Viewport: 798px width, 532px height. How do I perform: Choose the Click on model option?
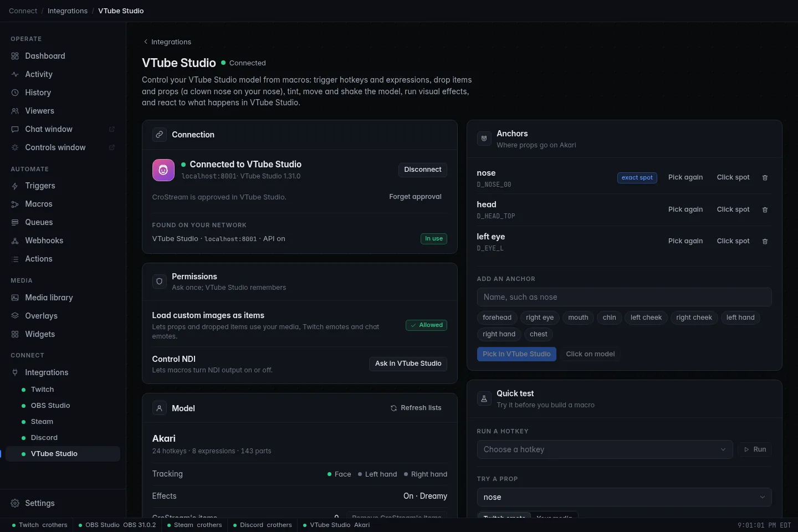pyautogui.click(x=590, y=354)
